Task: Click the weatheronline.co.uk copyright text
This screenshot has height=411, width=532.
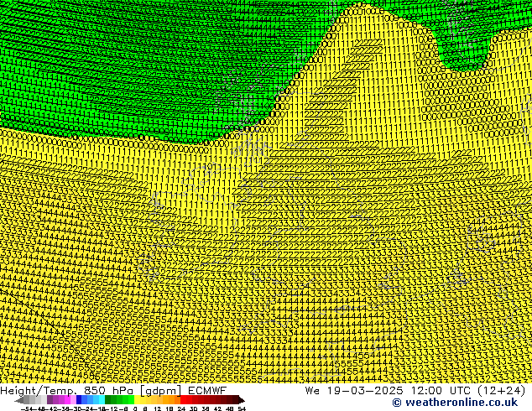Action: click(x=455, y=402)
